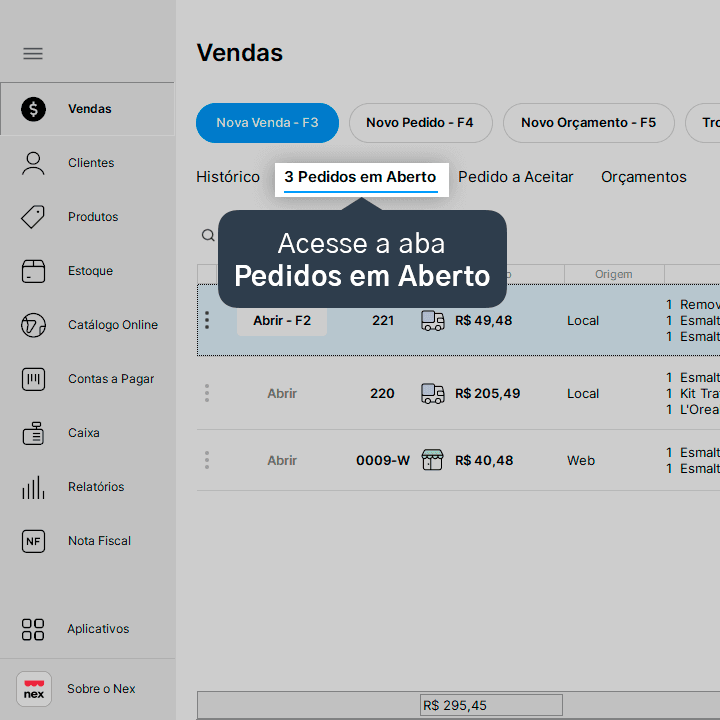Click Novo Orçamento - F5 button
This screenshot has height=720, width=720.
[x=589, y=123]
